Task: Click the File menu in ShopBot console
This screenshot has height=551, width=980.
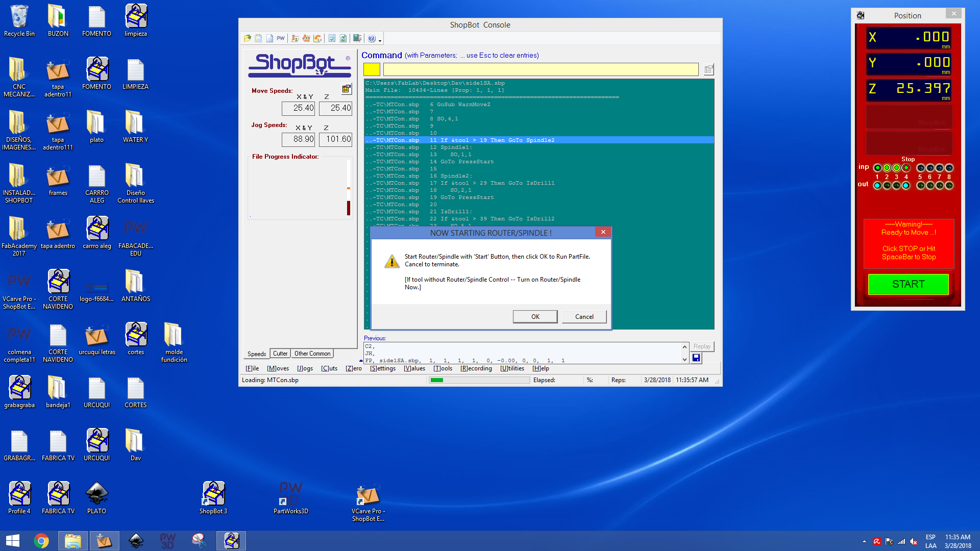Action: pyautogui.click(x=253, y=368)
